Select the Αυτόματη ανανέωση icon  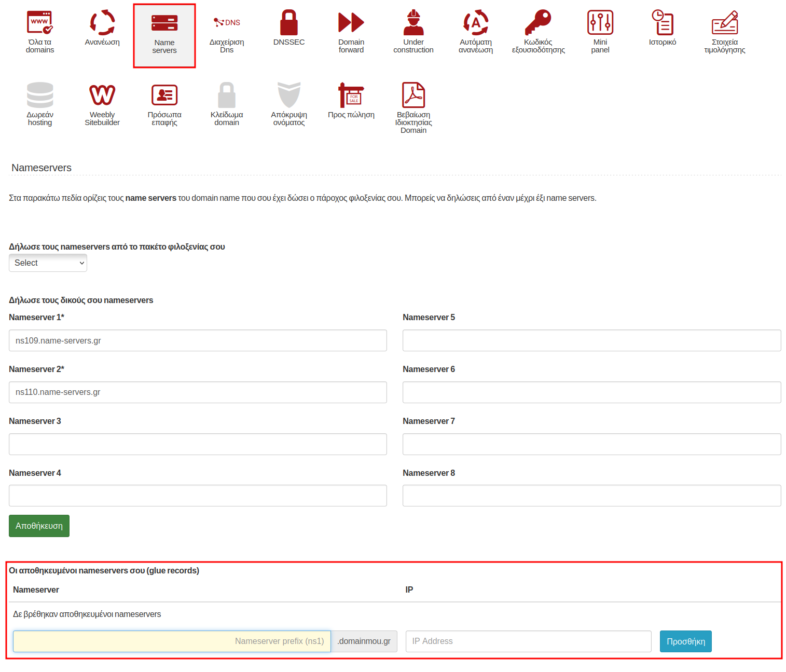pos(476,22)
